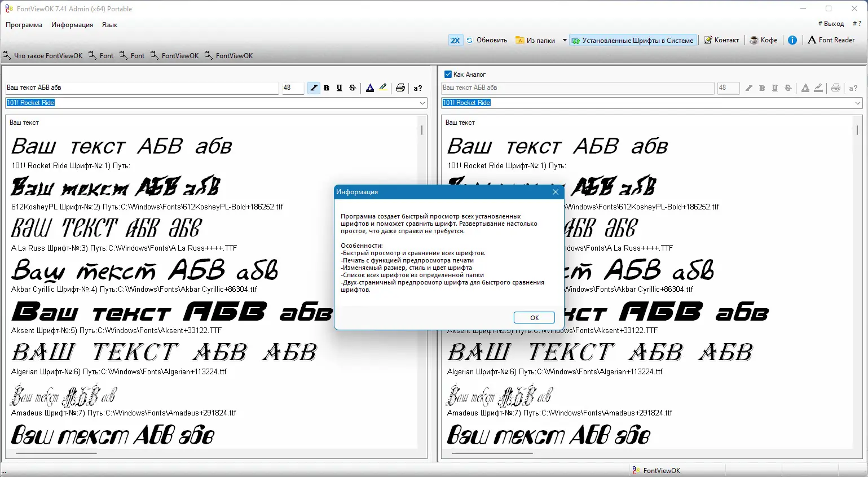
Task: Click the left pane font size field
Action: (293, 88)
